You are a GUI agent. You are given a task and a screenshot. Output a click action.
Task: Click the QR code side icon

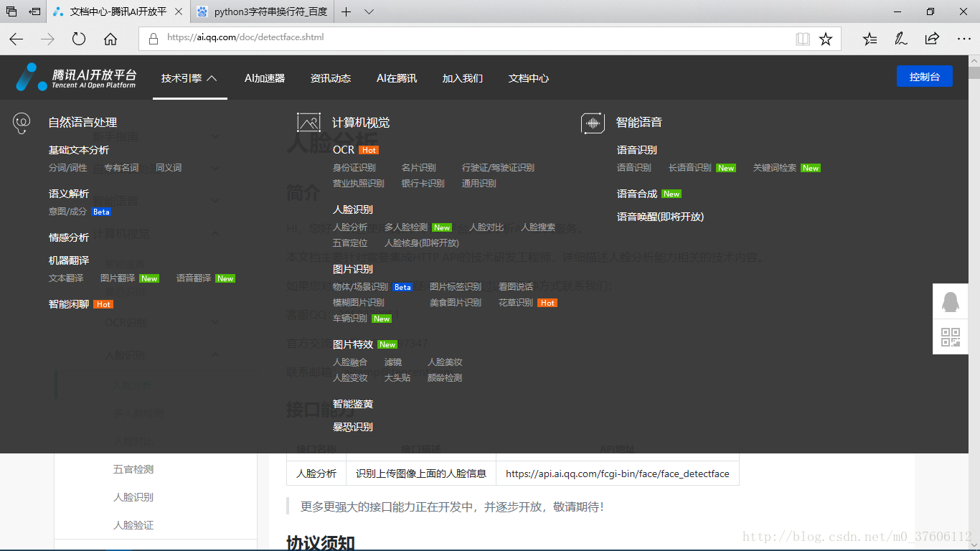950,337
